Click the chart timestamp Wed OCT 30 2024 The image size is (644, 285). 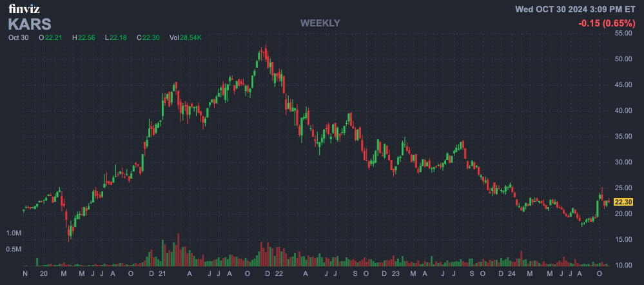[575, 9]
